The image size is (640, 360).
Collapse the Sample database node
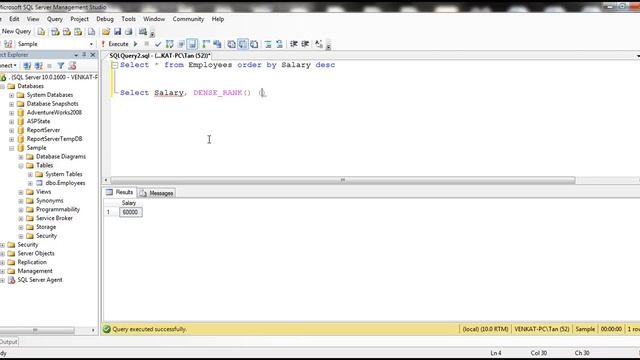(11, 148)
